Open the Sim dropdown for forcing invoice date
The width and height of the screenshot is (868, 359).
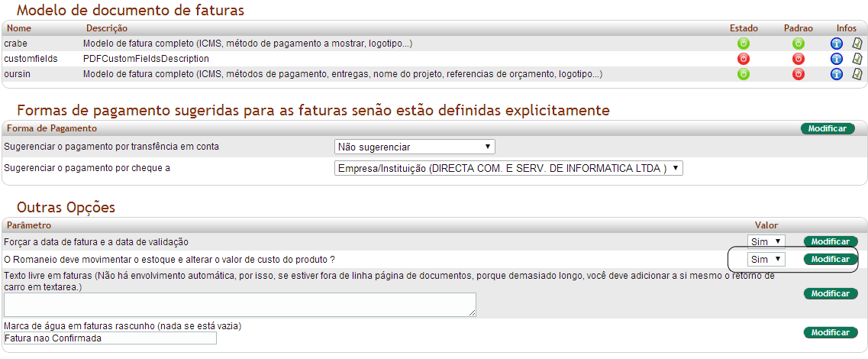pos(766,241)
